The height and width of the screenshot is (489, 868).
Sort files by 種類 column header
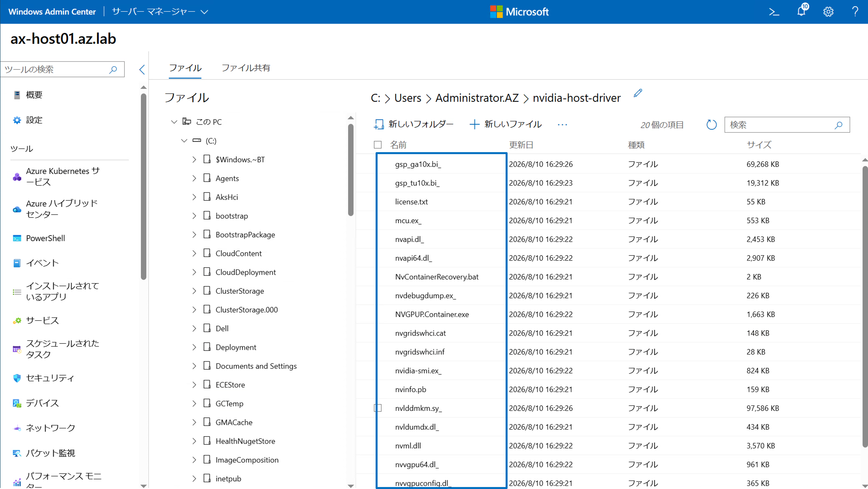tap(636, 145)
